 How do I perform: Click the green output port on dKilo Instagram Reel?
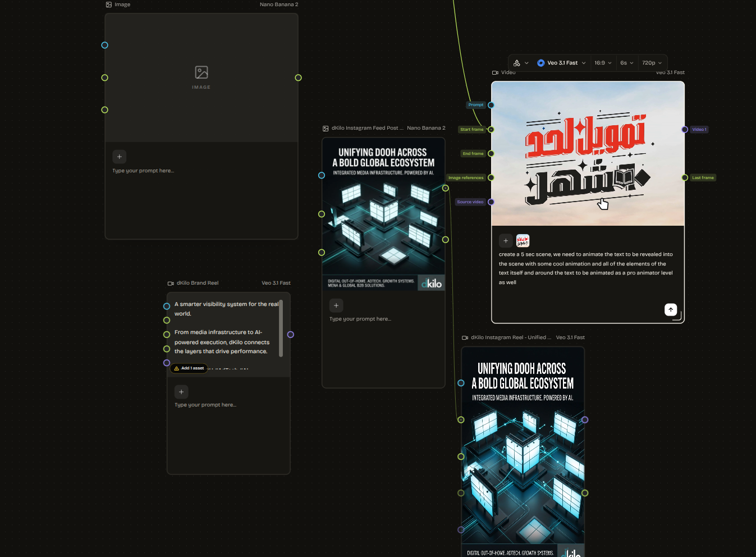click(x=585, y=493)
